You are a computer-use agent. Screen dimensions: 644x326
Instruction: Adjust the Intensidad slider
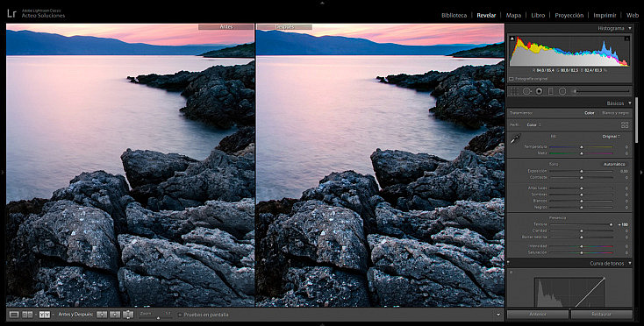pos(581,246)
